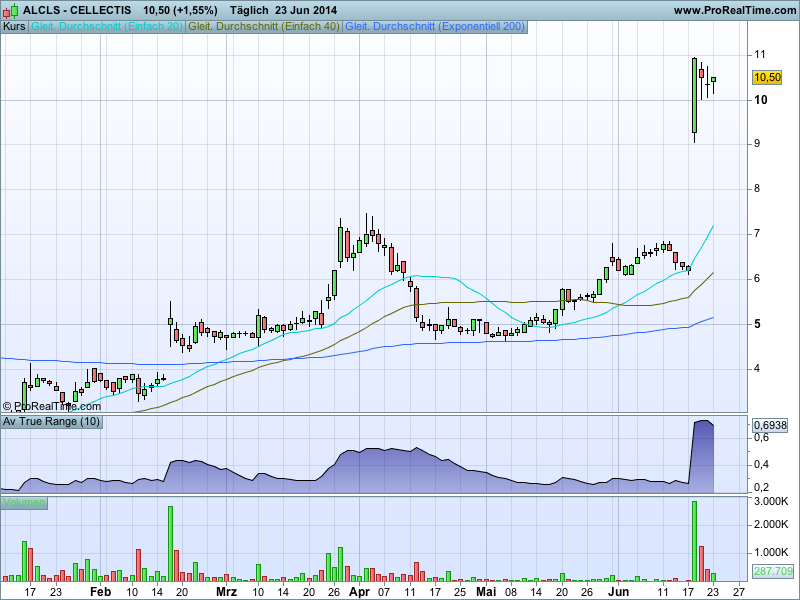
Task: Click the 23 Jun 2014 date label
Action: [307, 10]
